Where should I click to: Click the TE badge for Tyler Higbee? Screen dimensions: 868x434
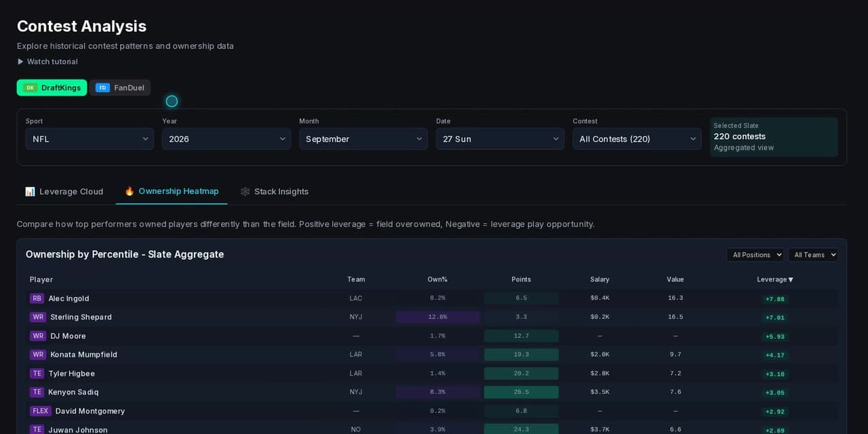tap(37, 374)
